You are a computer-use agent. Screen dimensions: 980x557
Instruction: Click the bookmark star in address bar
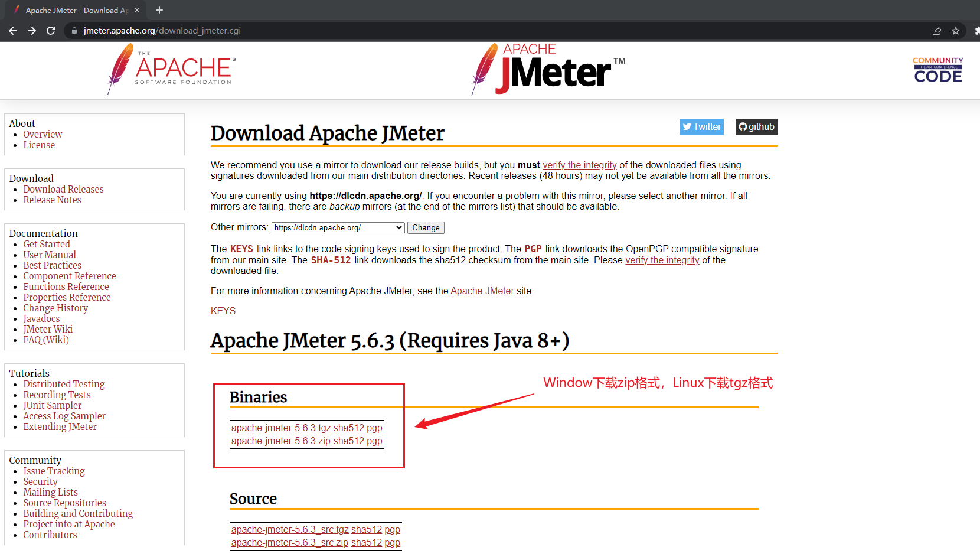click(x=956, y=31)
